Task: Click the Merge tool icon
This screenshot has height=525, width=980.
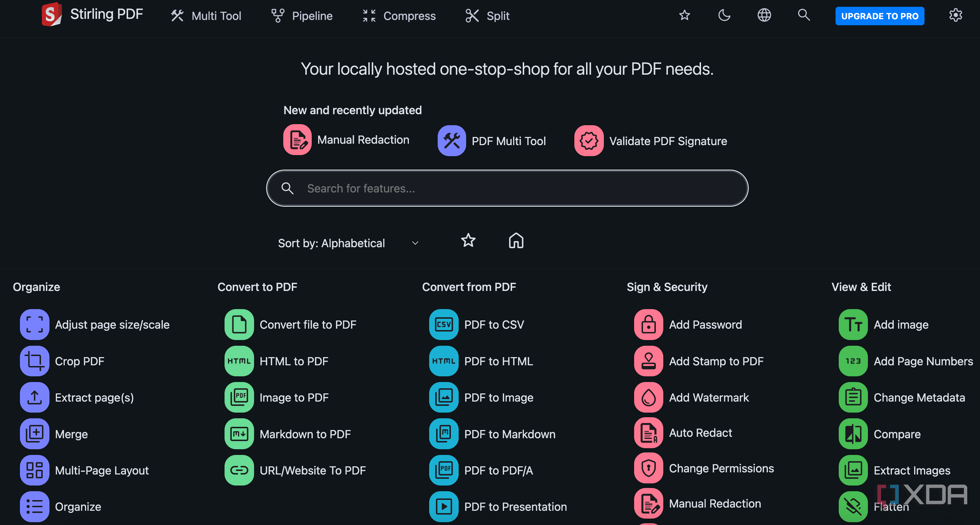Action: point(34,434)
